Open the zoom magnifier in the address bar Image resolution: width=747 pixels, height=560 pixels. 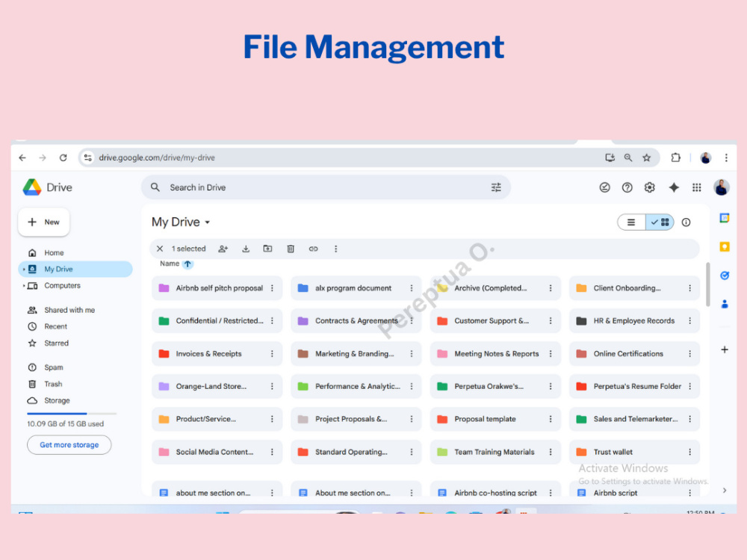tap(628, 158)
